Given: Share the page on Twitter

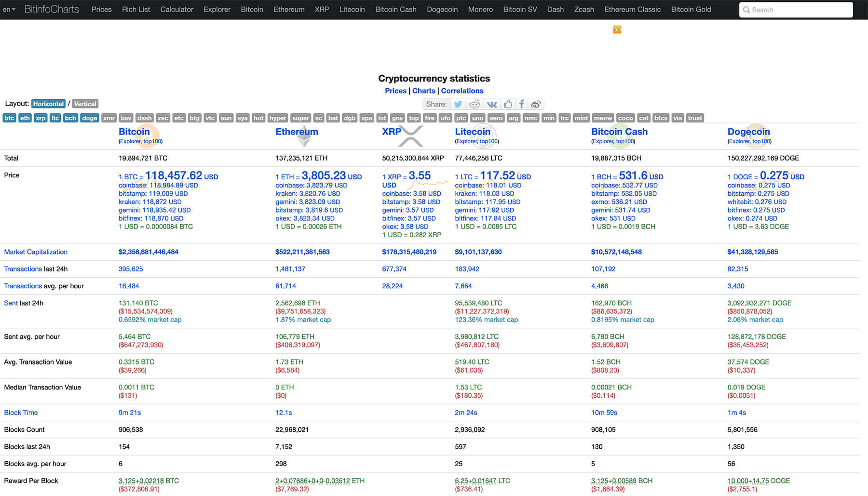Looking at the screenshot, I should [x=458, y=104].
